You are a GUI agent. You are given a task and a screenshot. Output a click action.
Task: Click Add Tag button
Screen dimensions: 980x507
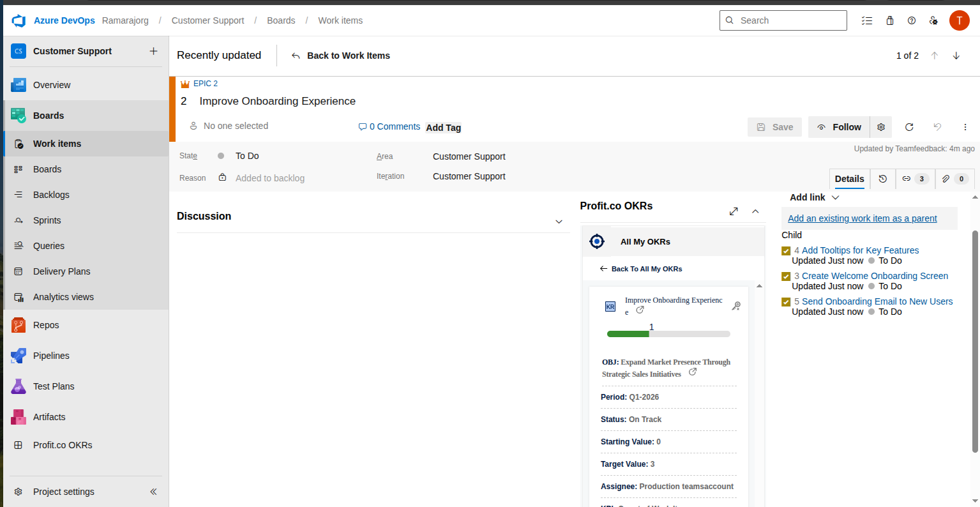pyautogui.click(x=443, y=128)
